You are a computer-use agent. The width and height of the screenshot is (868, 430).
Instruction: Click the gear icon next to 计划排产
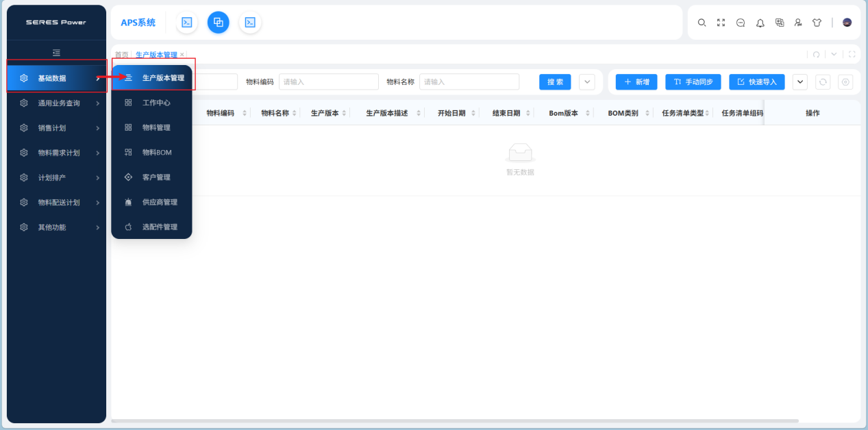click(24, 178)
